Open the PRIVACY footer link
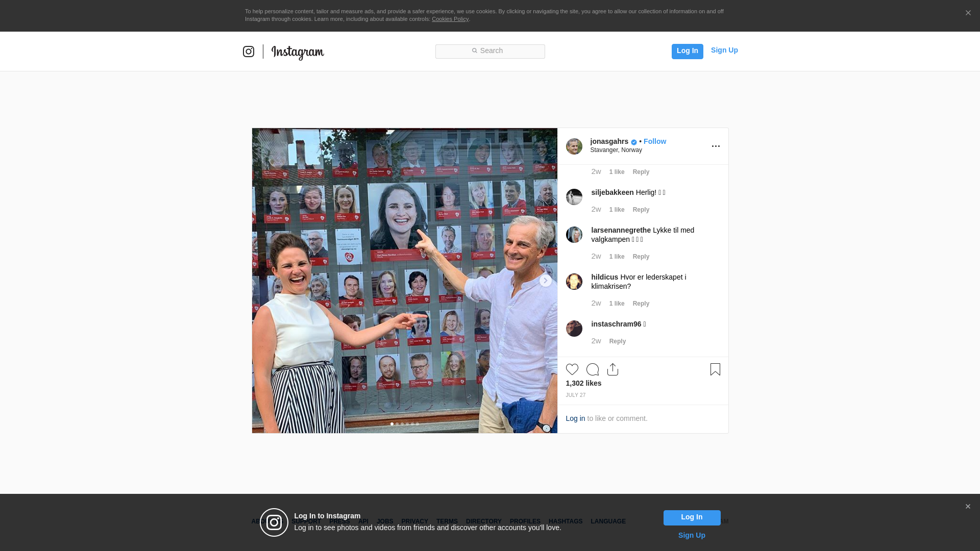The height and width of the screenshot is (551, 980). pos(414,521)
